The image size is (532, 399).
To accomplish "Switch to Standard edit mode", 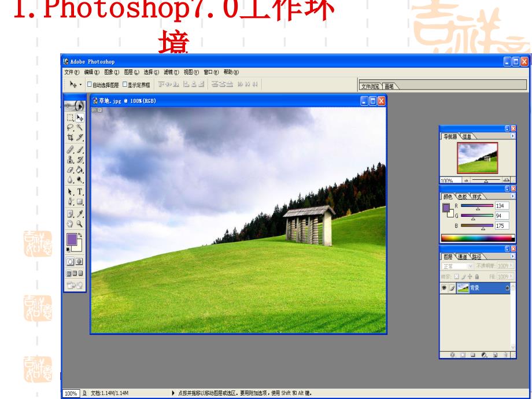I will click(70, 261).
